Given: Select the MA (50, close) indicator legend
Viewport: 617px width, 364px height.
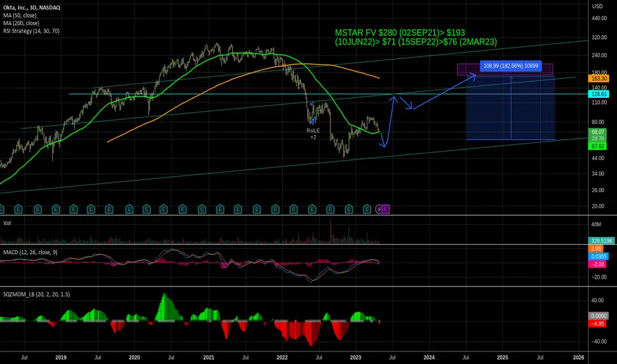Looking at the screenshot, I should point(20,15).
